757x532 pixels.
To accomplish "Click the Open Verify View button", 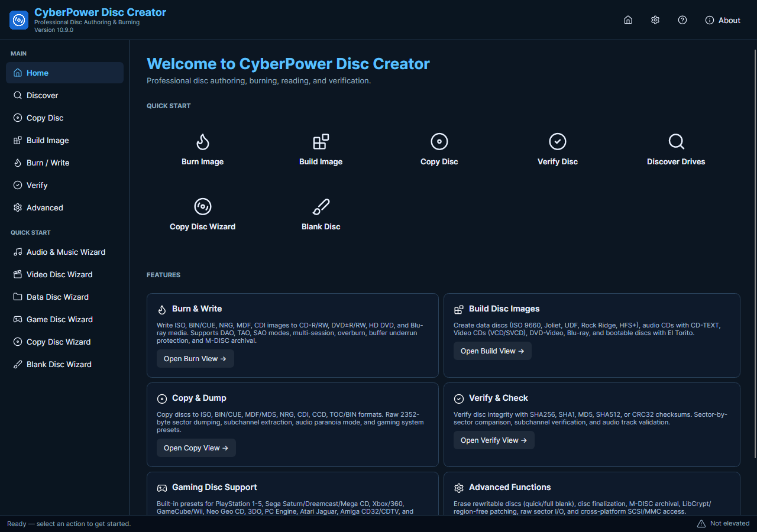I will coord(494,440).
